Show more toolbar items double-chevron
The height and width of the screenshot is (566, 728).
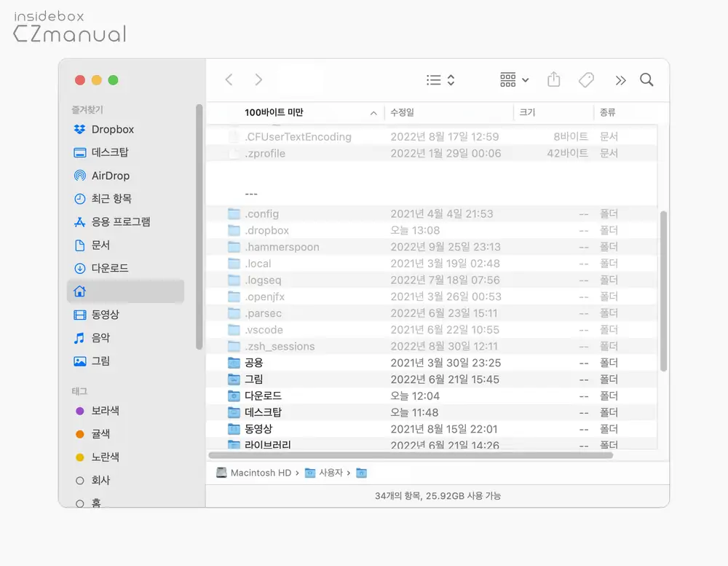pos(620,80)
